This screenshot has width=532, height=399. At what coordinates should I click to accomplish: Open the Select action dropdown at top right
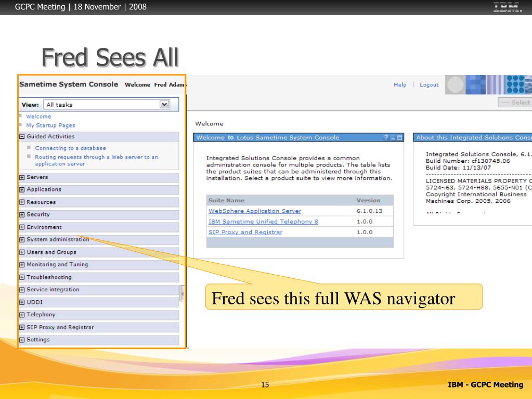click(515, 102)
